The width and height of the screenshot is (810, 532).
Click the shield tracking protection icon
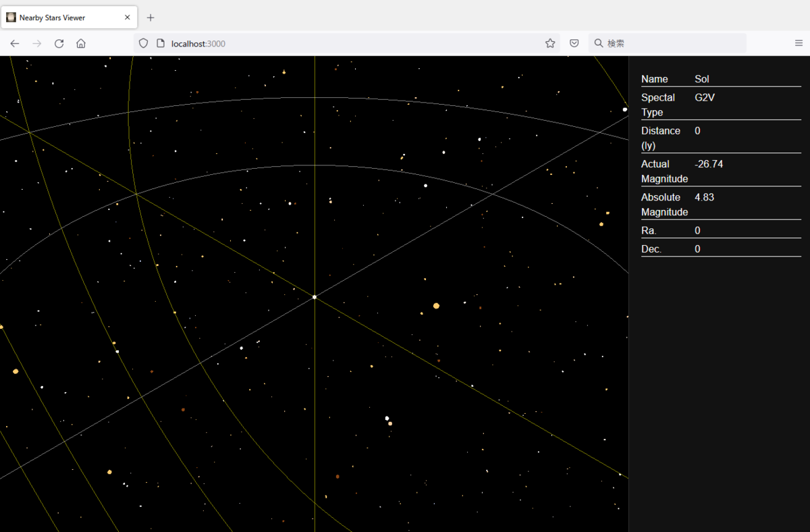143,43
